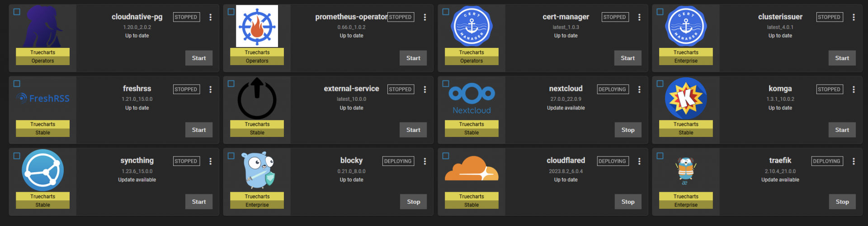Image resolution: width=868 pixels, height=226 pixels.
Task: Open traefik three-dot options menu
Action: [x=853, y=161]
